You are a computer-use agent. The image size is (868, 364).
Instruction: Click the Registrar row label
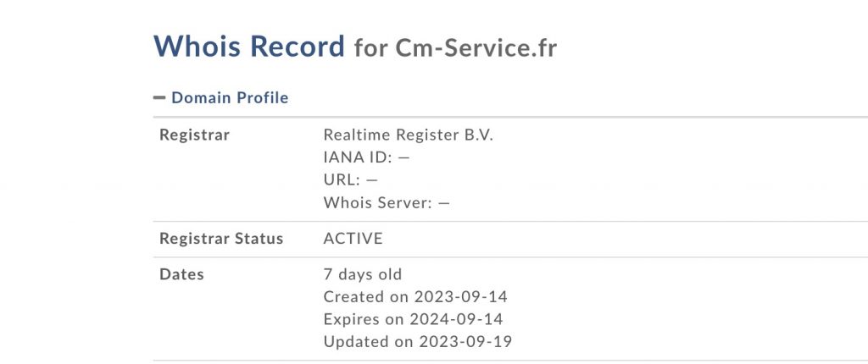[x=194, y=135]
